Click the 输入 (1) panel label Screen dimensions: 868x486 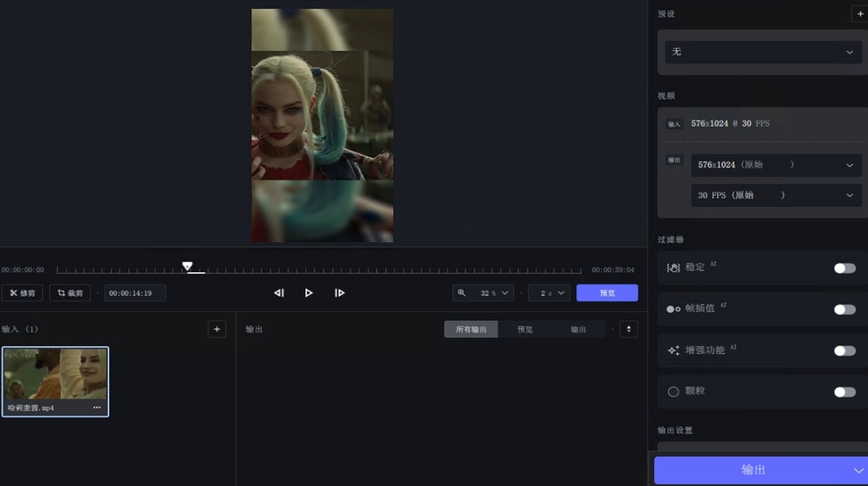click(20, 329)
